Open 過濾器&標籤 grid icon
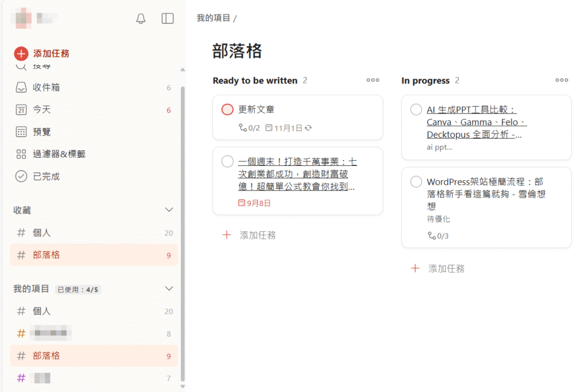The width and height of the screenshot is (588, 392). pos(21,154)
